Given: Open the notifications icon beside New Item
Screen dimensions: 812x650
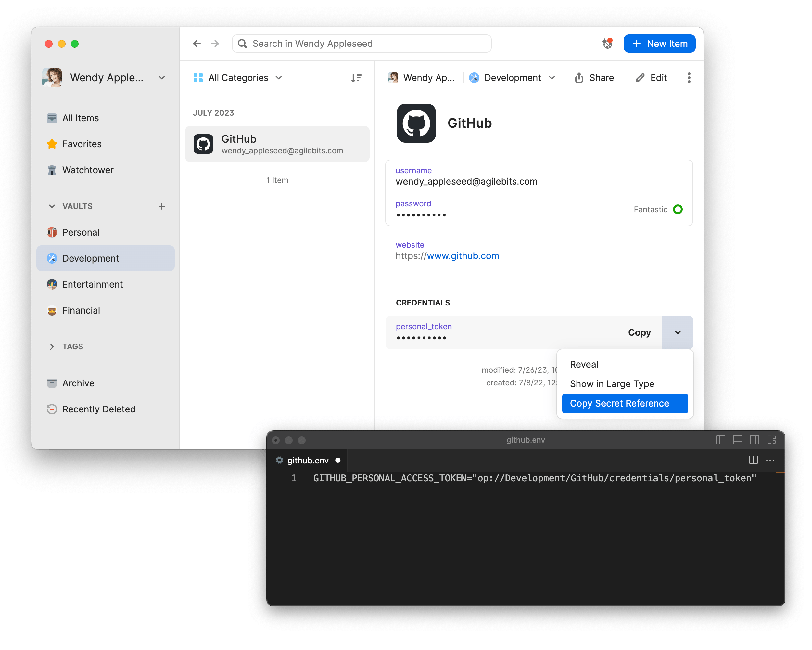Looking at the screenshot, I should pos(607,44).
